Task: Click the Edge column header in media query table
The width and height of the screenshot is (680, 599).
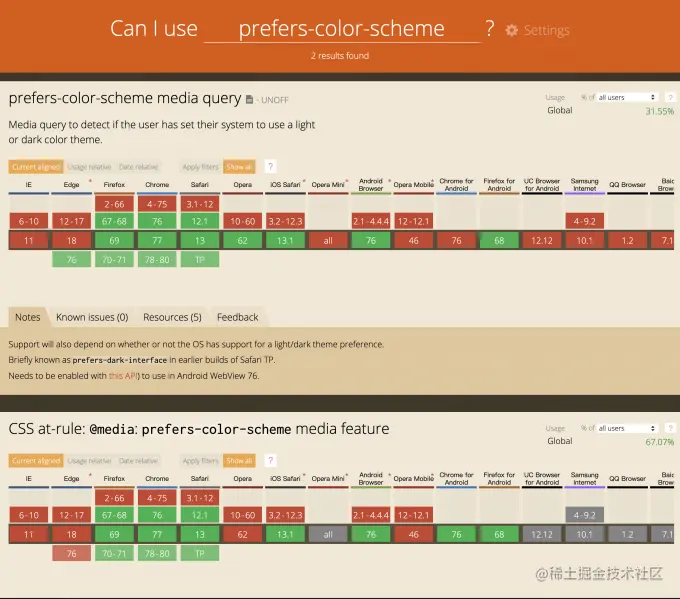Action: (x=72, y=185)
